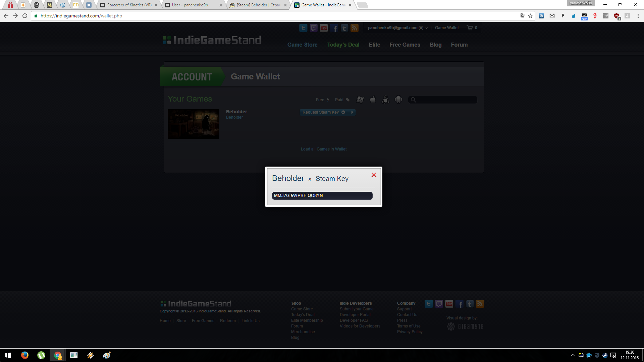Open the Twitch icon in the site header
Viewport: 644px width, 362px height.
pyautogui.click(x=314, y=28)
